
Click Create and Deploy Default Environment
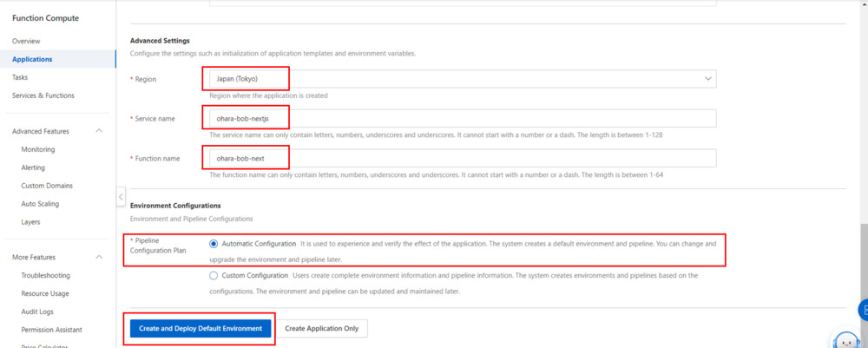point(201,328)
